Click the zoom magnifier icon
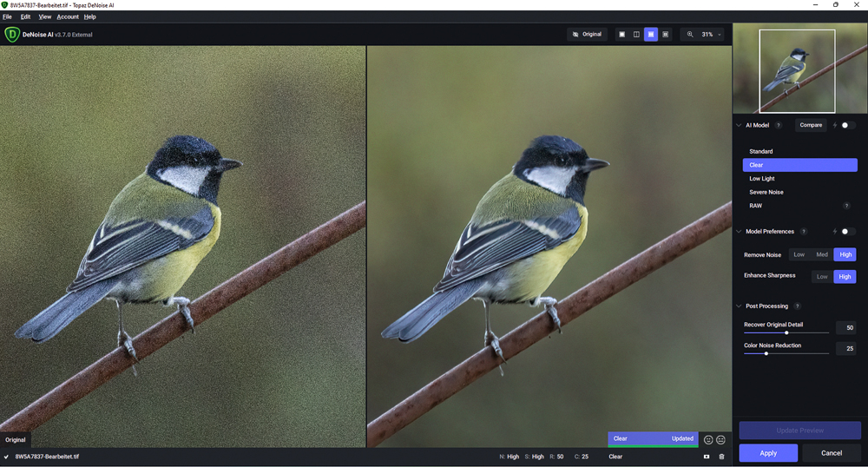This screenshot has width=868, height=467. 690,35
